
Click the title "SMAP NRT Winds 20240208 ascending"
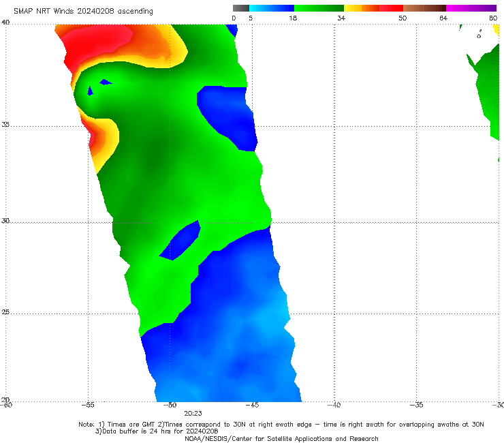[x=83, y=12]
